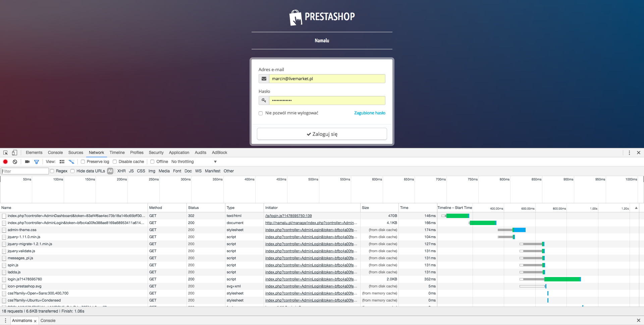644x325 pixels.
Task: Select the Console tab in the drawer
Action: pyautogui.click(x=48, y=321)
